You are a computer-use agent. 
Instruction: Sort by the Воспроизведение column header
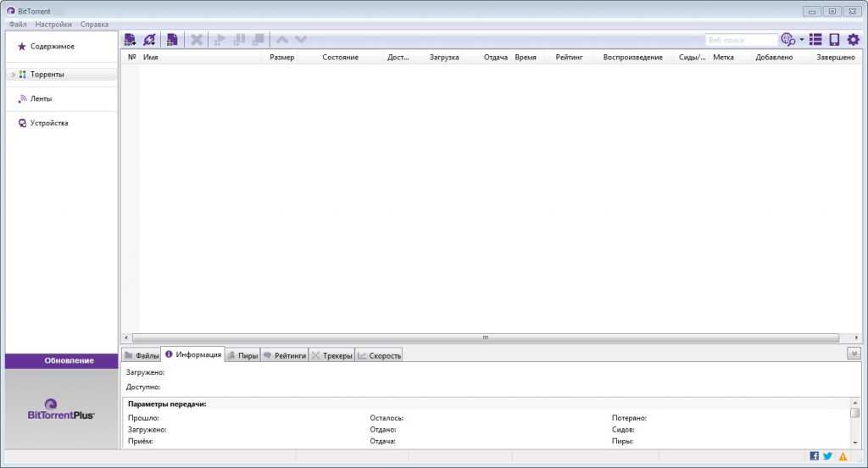pyautogui.click(x=632, y=57)
